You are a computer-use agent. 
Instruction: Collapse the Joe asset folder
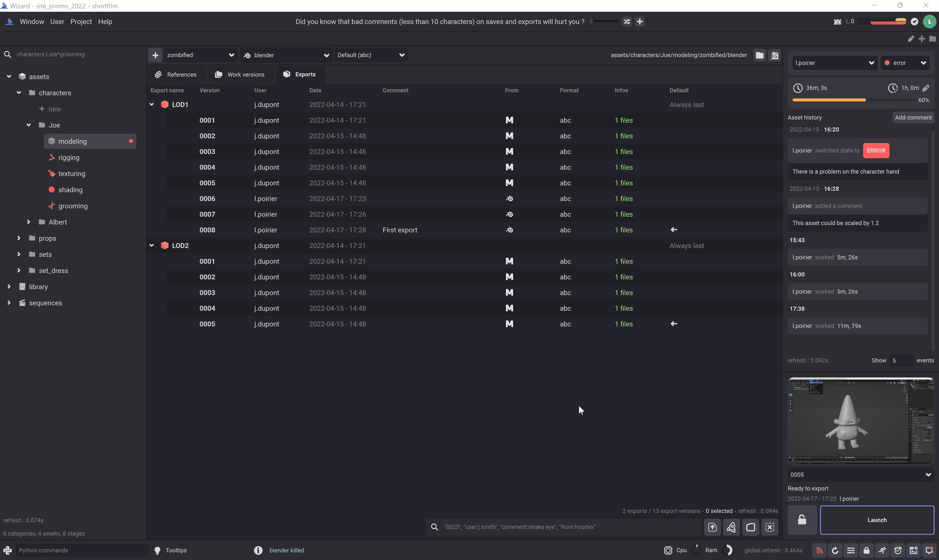click(29, 125)
